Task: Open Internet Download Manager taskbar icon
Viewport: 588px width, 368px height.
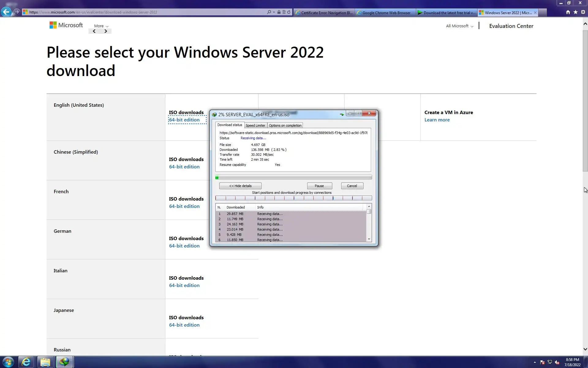Action: [x=64, y=362]
